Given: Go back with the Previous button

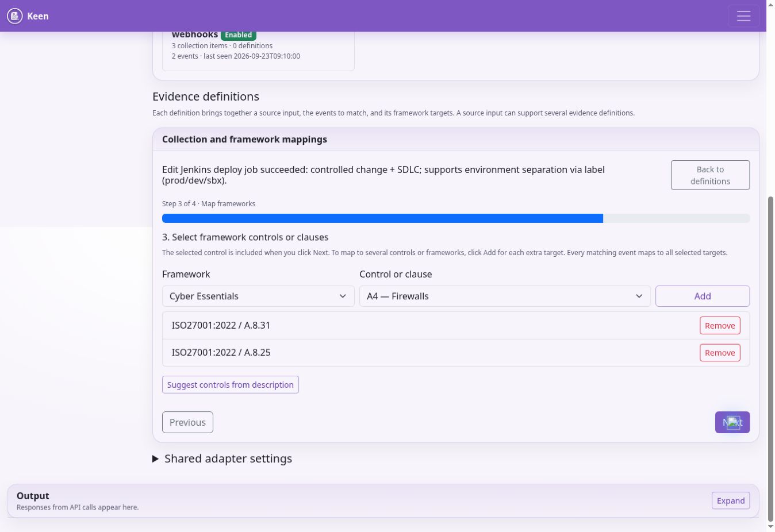Looking at the screenshot, I should click(x=187, y=422).
